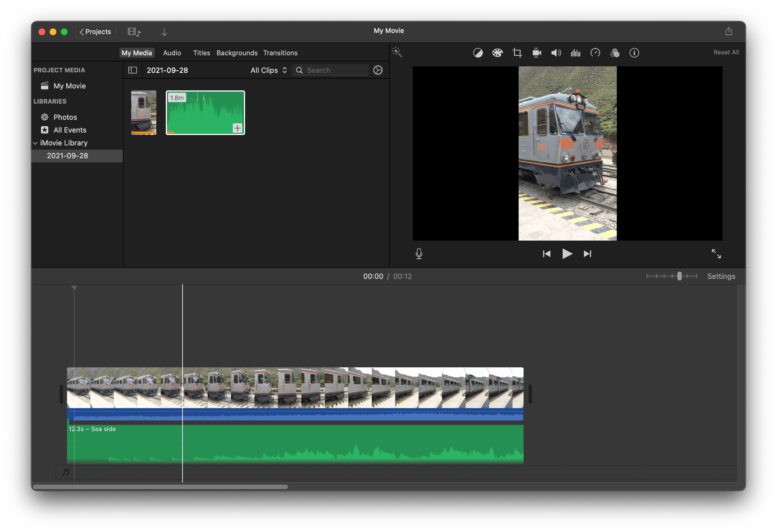Image resolution: width=777 pixels, height=532 pixels.
Task: Select the crop tool in toolbar
Action: [x=517, y=52]
